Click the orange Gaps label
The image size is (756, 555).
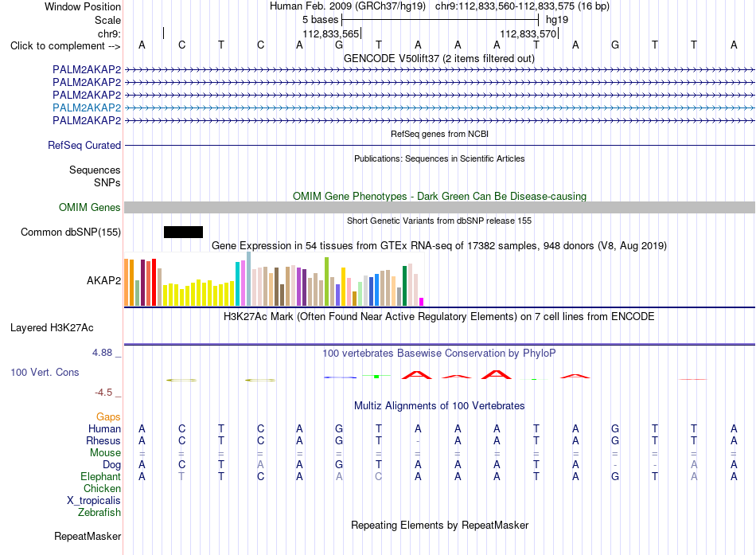(108, 417)
